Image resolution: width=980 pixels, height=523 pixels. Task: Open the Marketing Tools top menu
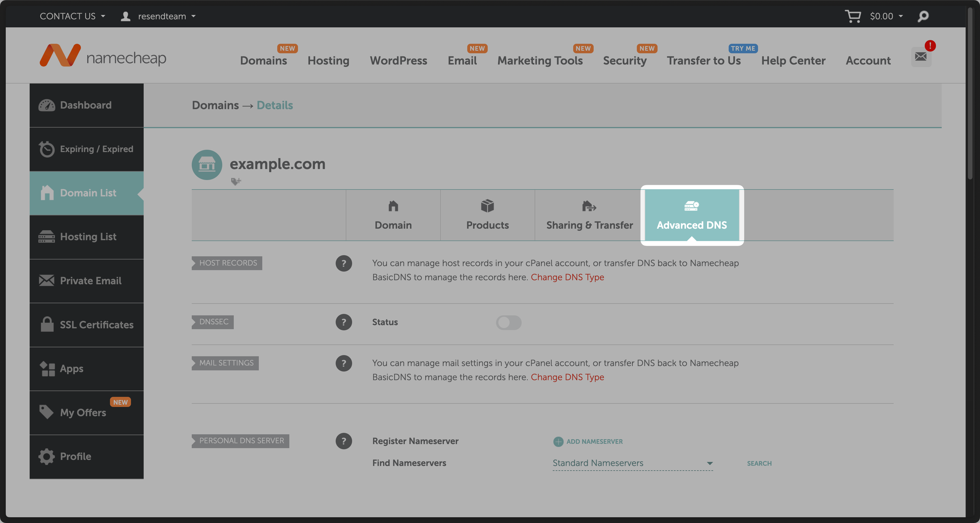click(x=540, y=60)
